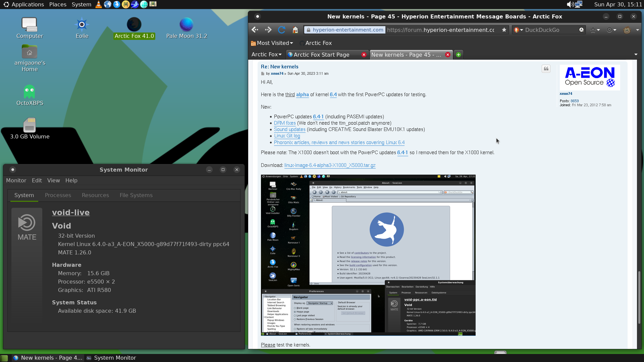
Task: Open the Applications menu in top panel
Action: [24, 4]
